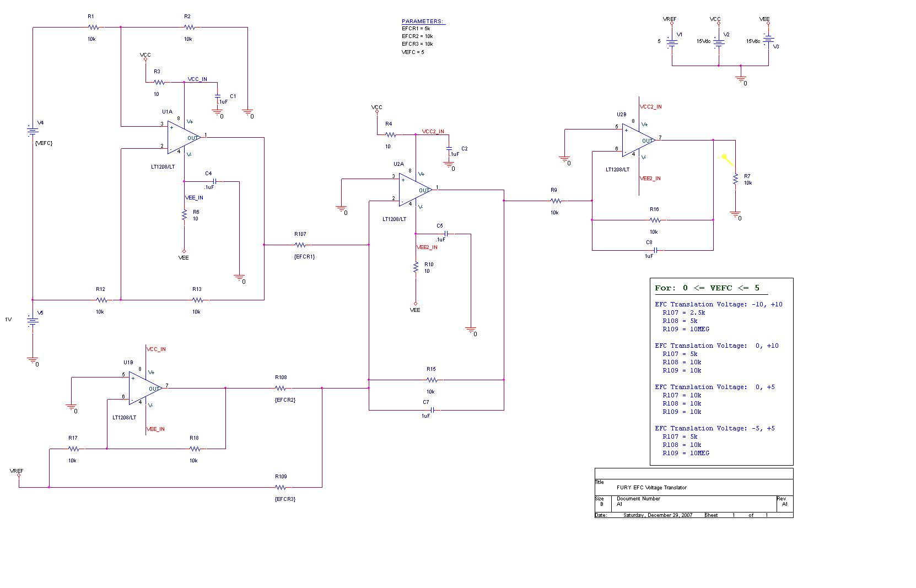Image resolution: width=916 pixels, height=588 pixels.
Task: Select the R107 resistor symbol
Action: pyautogui.click(x=300, y=245)
